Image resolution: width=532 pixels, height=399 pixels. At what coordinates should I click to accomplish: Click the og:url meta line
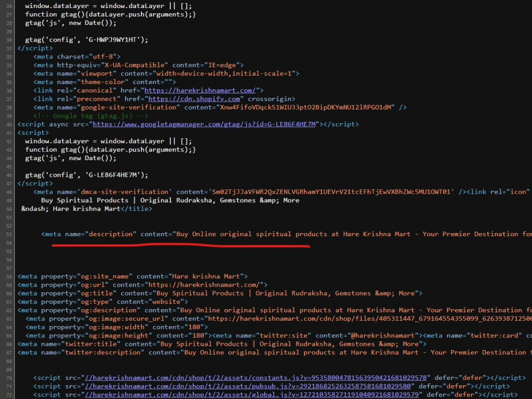(143, 285)
